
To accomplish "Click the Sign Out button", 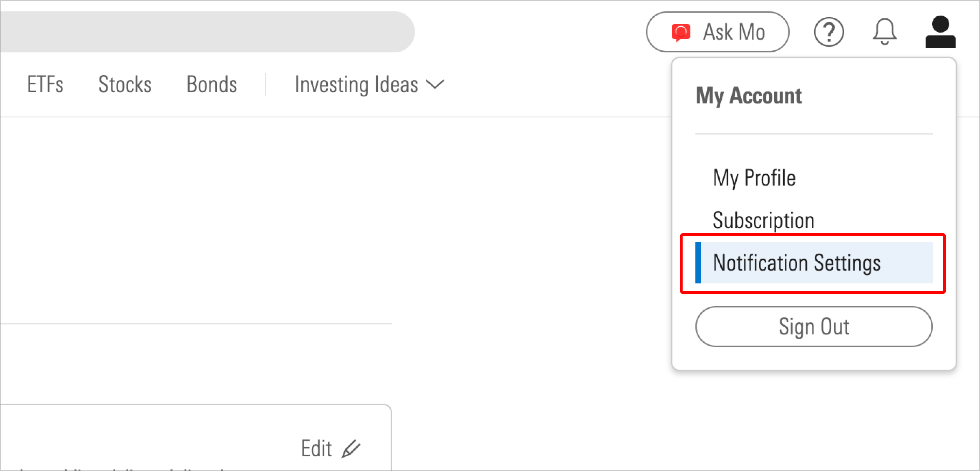I will click(814, 326).
